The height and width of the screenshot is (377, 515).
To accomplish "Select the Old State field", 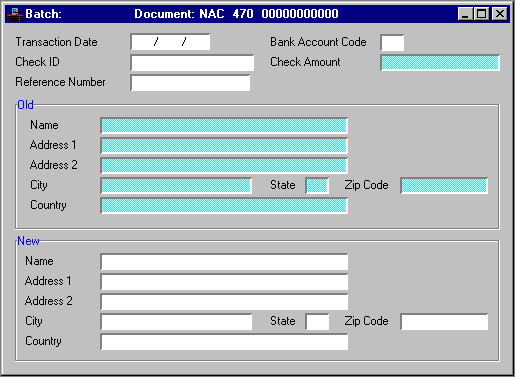I will (317, 186).
